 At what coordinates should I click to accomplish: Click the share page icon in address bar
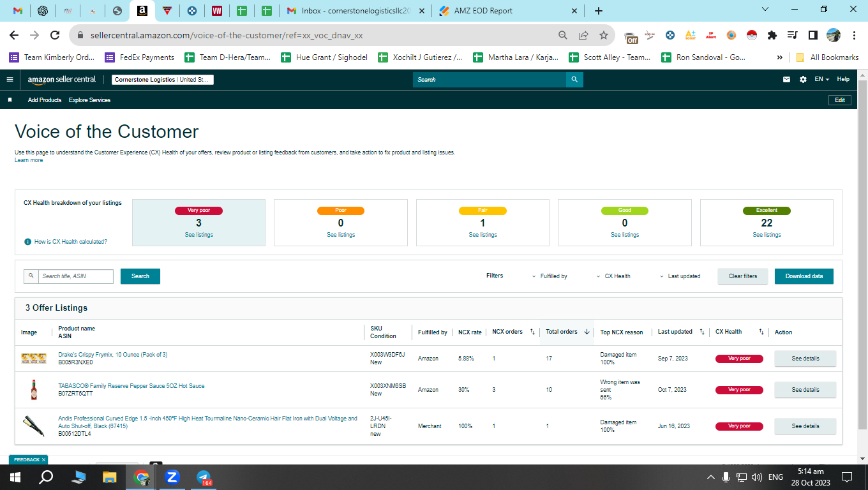(583, 35)
